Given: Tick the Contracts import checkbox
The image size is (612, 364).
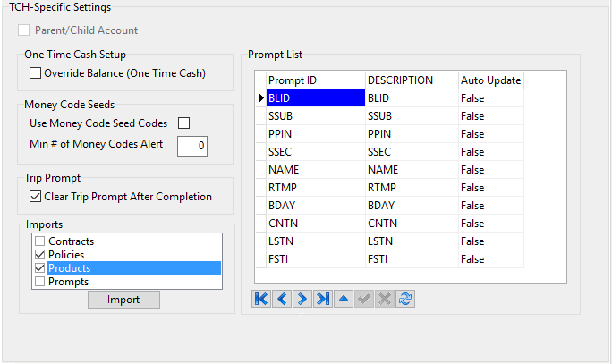Looking at the screenshot, I should pos(39,241).
